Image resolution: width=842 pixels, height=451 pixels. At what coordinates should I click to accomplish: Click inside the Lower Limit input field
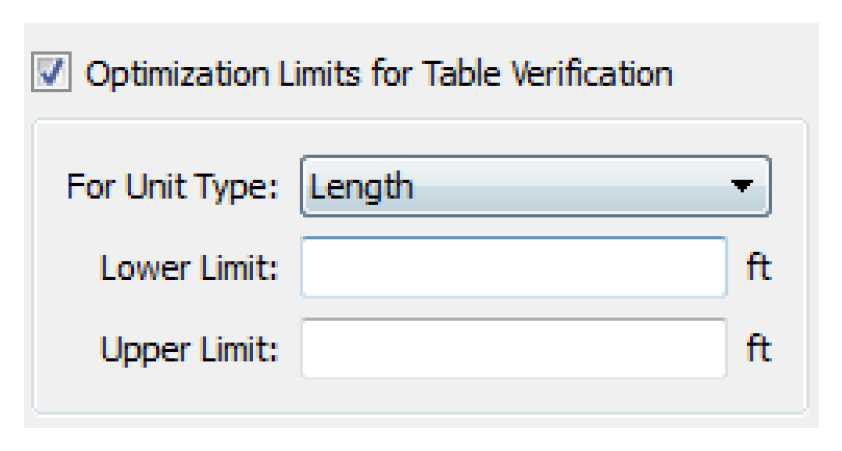coord(513,268)
